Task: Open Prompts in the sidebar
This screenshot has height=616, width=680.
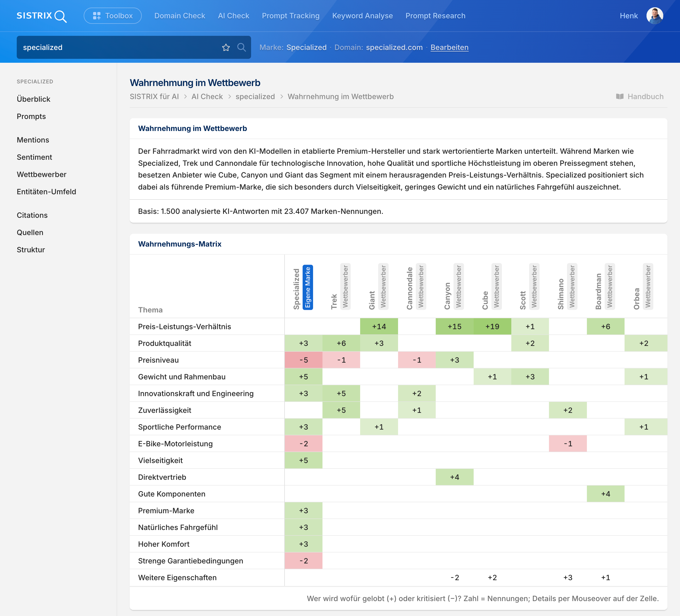Action: coord(31,116)
